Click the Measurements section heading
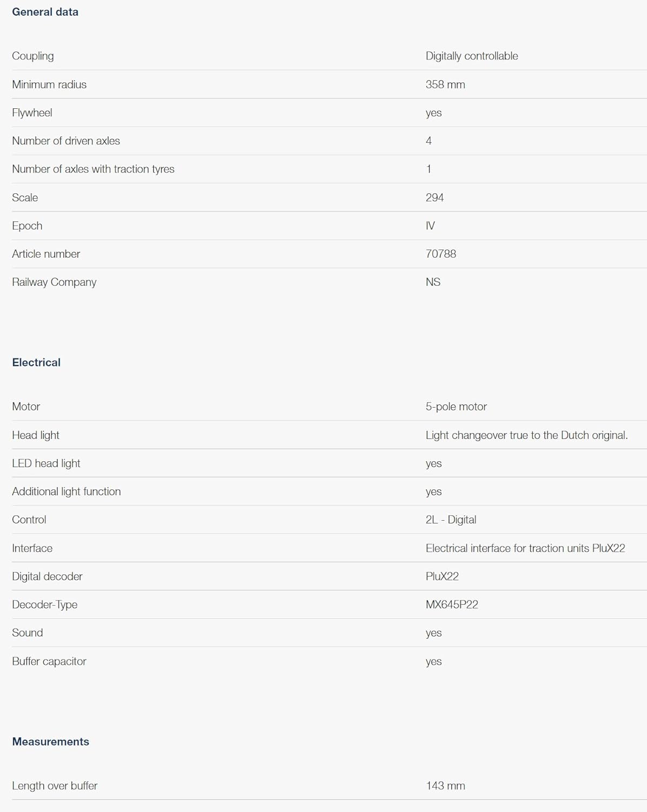The height and width of the screenshot is (812, 647). 50,742
